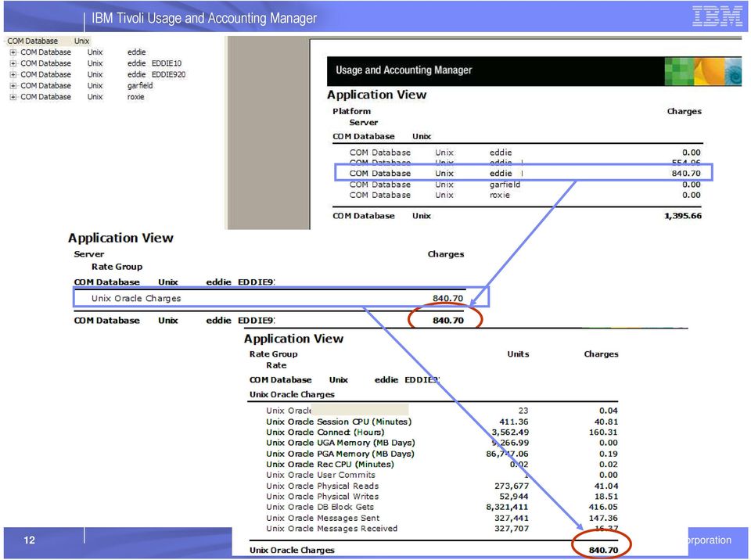Click the 52,944 Physical Writes units
Screen dimensions: 751x560
coord(514,497)
